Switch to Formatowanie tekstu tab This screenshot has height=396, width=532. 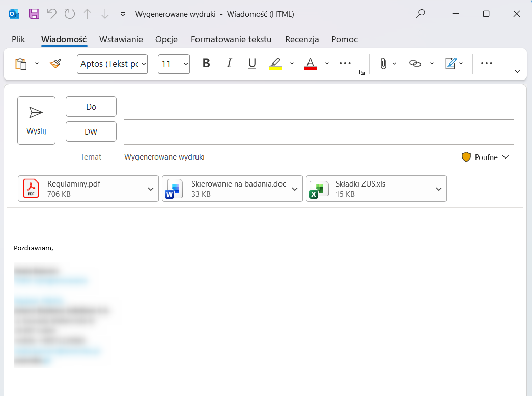(231, 39)
